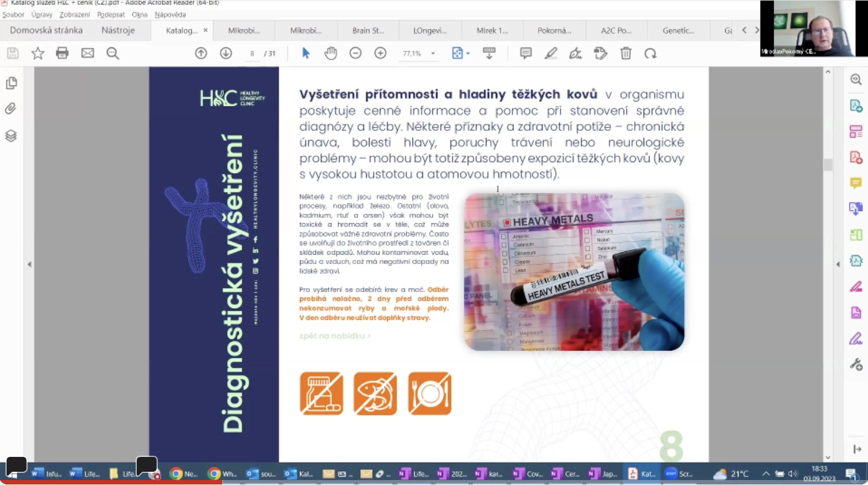868x485 pixels.
Task: Open the attachments paperclip panel
Action: click(x=11, y=109)
